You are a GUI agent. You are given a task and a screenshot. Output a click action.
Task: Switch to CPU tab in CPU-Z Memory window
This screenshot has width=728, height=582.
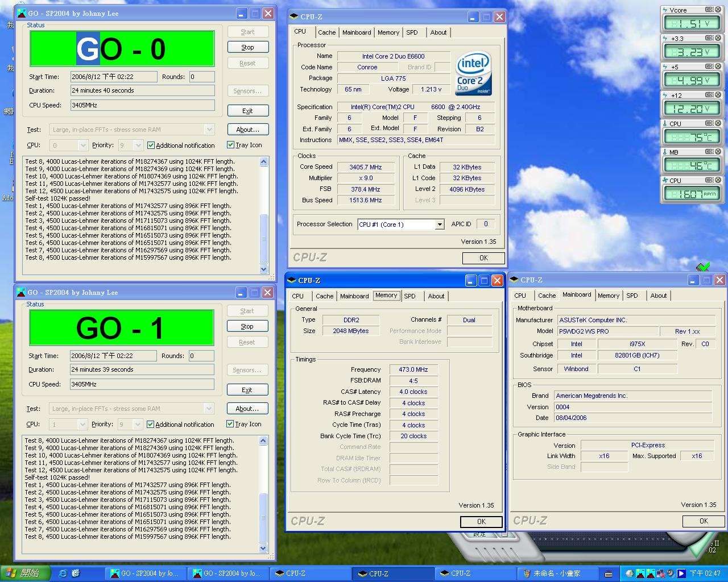click(297, 296)
